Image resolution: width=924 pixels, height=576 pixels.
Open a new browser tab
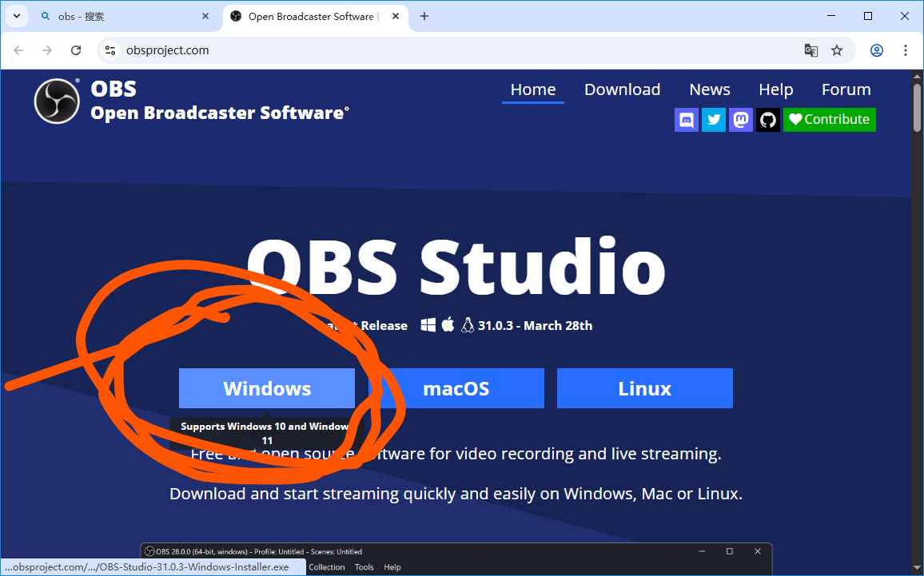pyautogui.click(x=424, y=17)
